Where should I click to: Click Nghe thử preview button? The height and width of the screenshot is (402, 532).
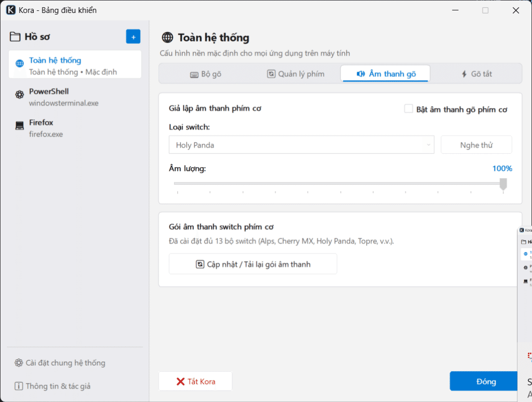pyautogui.click(x=476, y=145)
